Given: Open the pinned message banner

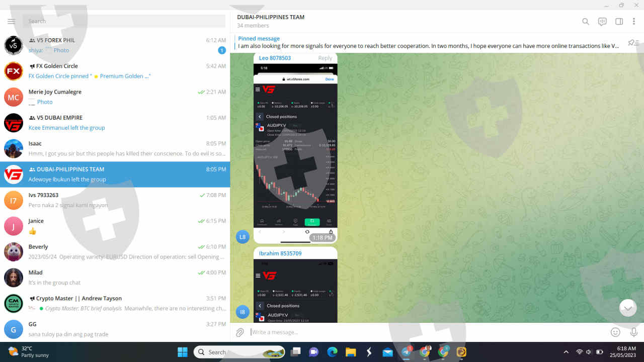Looking at the screenshot, I should (429, 42).
